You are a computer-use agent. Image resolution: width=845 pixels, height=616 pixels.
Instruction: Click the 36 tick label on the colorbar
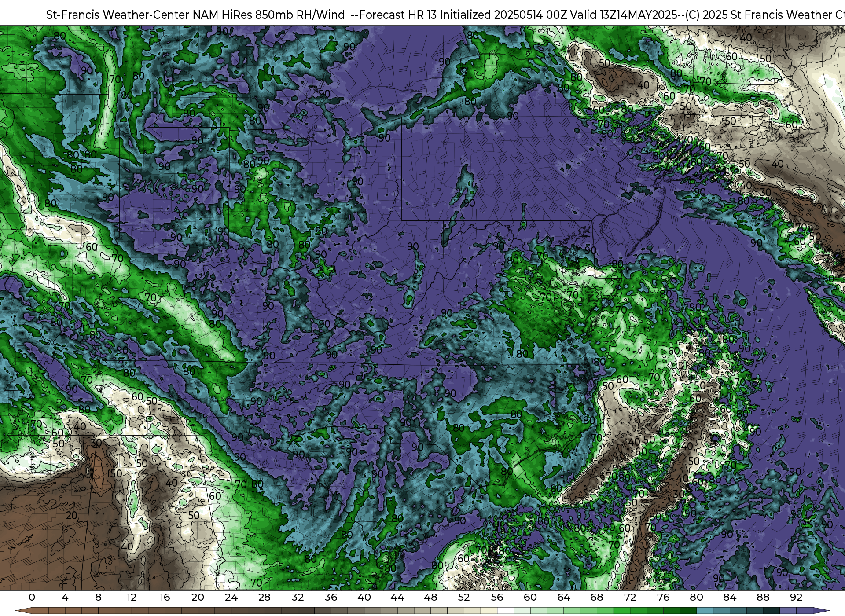331,597
